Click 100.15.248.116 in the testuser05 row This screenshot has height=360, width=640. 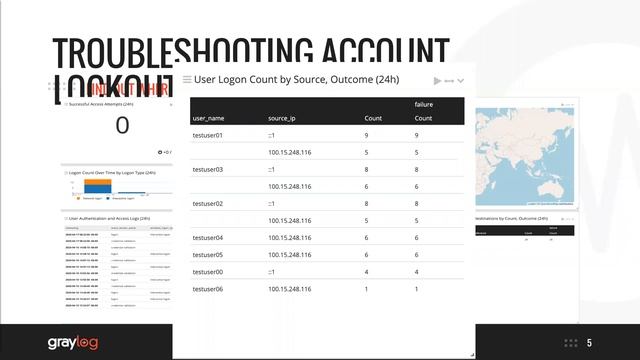click(290, 255)
